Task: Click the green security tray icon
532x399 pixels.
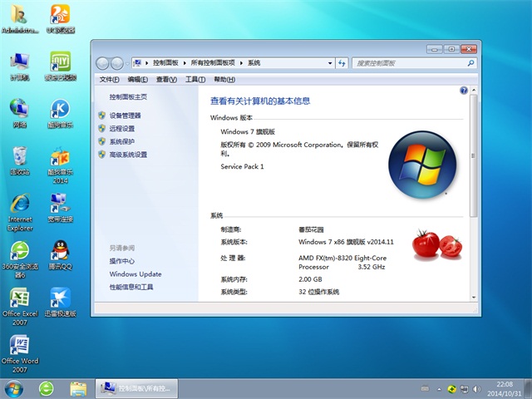Action: [451, 389]
